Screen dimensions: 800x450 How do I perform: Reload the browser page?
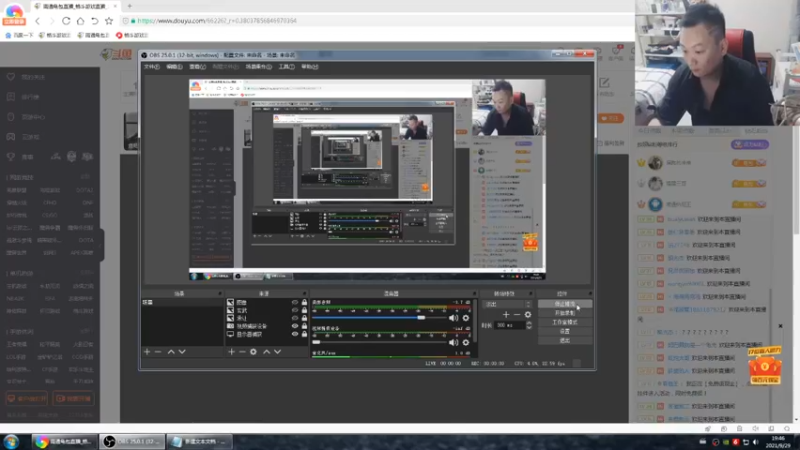66,21
